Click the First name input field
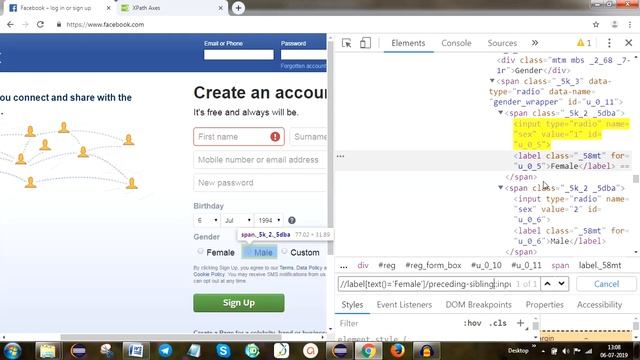The width and height of the screenshot is (640, 360). pos(239,137)
